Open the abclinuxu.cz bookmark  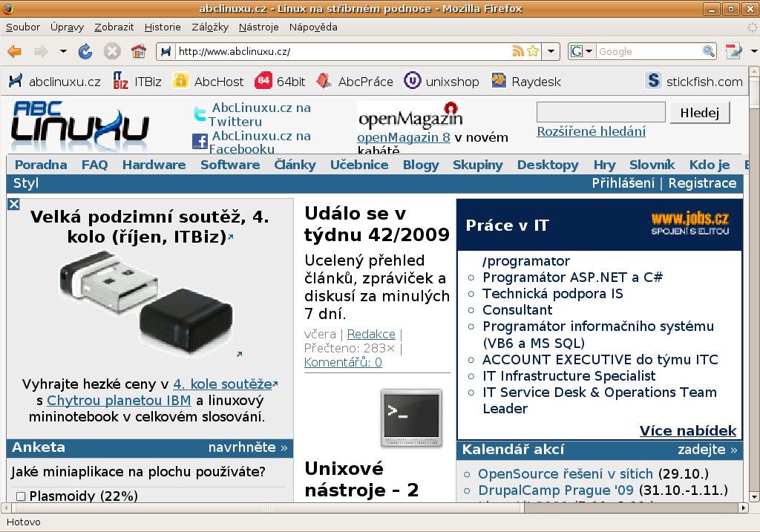54,82
